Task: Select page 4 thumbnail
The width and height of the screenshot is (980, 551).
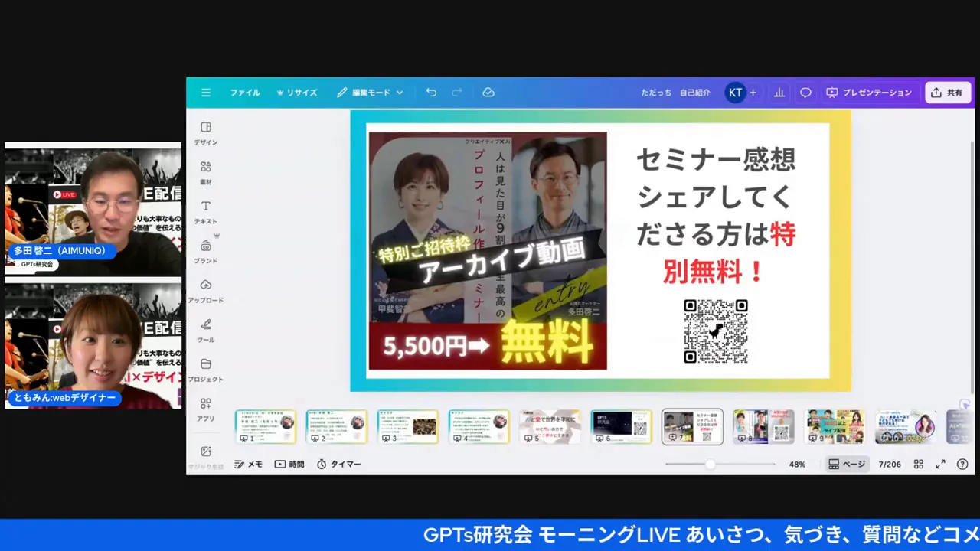Action: tap(479, 426)
